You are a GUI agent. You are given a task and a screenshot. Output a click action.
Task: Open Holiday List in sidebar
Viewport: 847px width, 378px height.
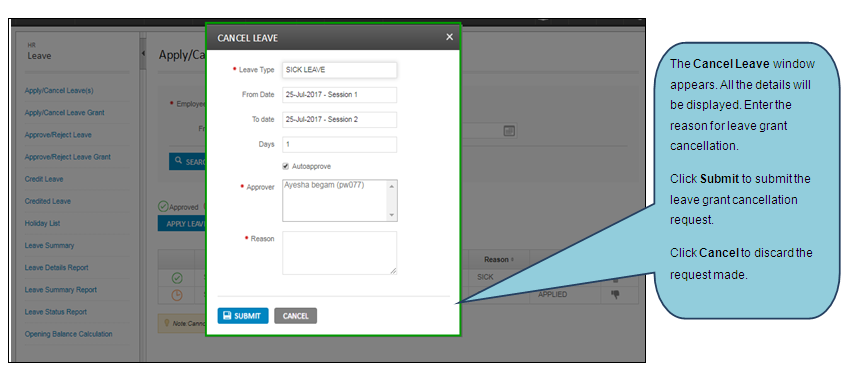coord(42,224)
